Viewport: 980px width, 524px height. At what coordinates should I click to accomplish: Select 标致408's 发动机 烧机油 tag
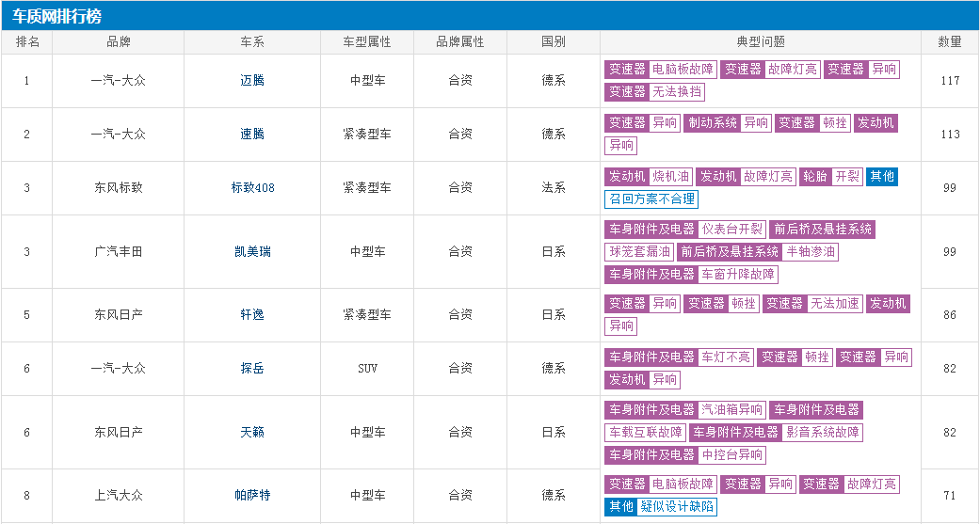649,177
